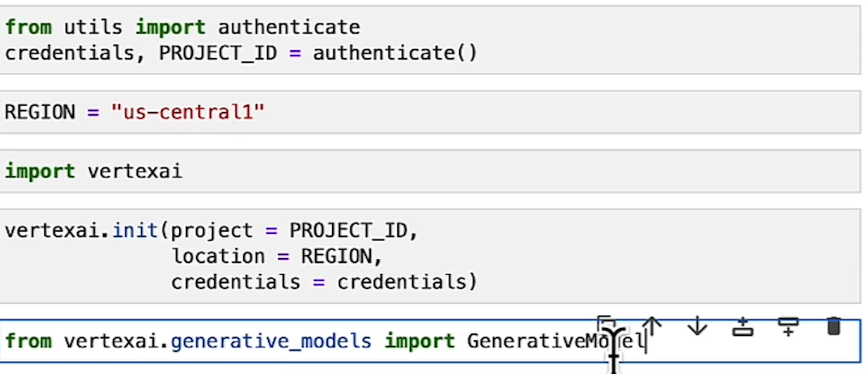The width and height of the screenshot is (865, 374).
Task: Click the "from" keyword in the active cell
Action: (29, 341)
